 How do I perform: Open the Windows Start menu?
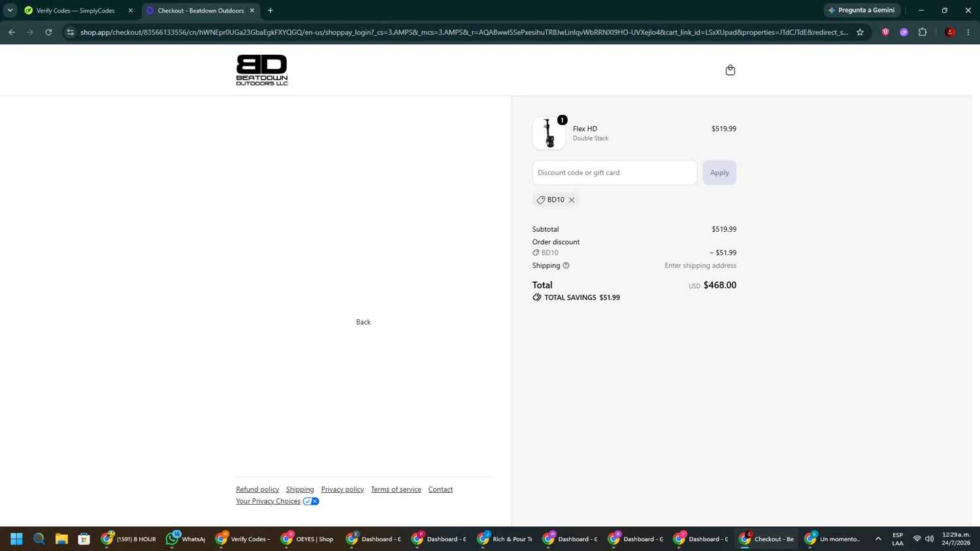(x=16, y=539)
